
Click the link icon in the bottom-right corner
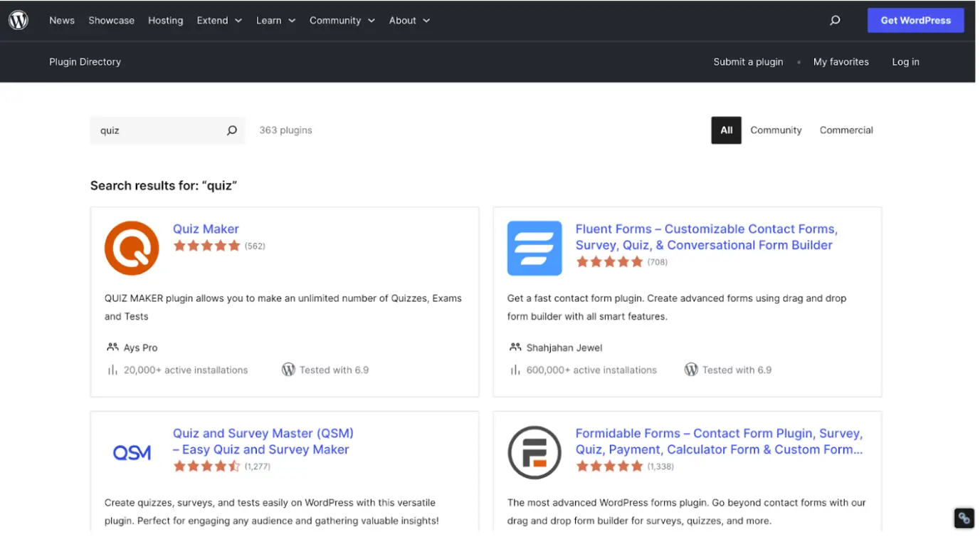coord(964,518)
